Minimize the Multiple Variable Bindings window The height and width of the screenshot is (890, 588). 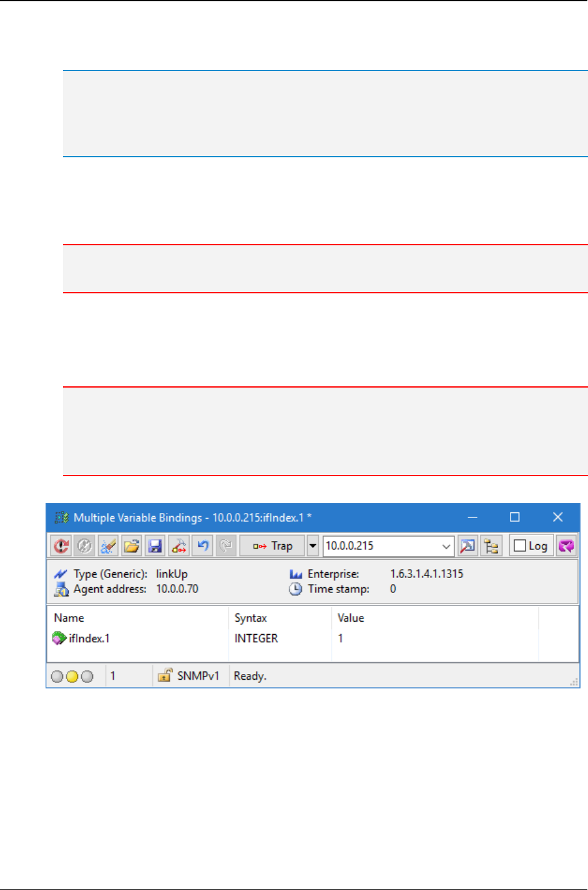coord(473,517)
